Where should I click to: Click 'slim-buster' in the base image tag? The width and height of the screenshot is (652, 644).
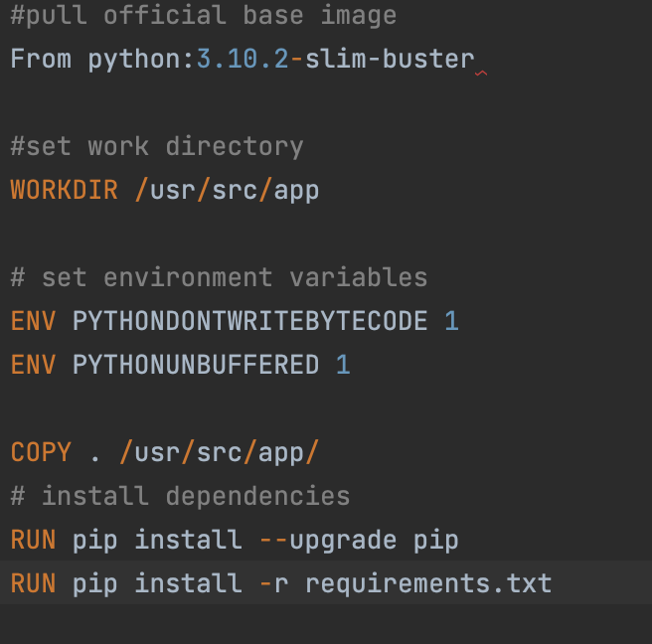[x=390, y=59]
